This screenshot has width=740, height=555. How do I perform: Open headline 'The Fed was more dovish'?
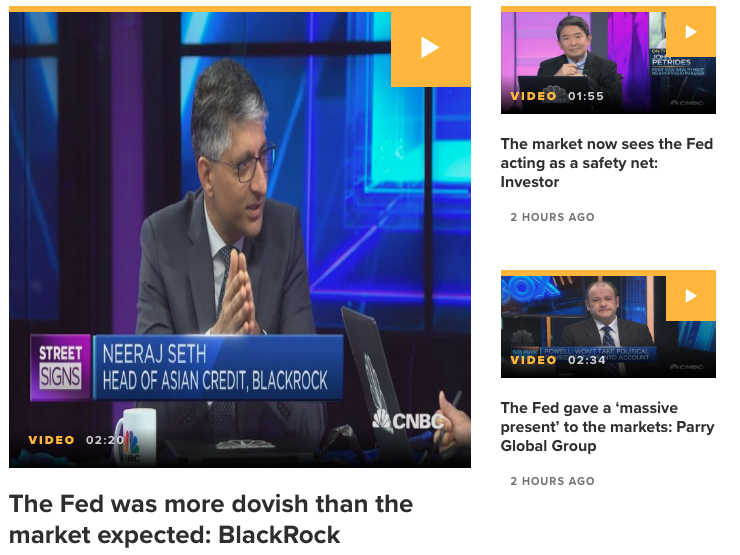click(211, 519)
